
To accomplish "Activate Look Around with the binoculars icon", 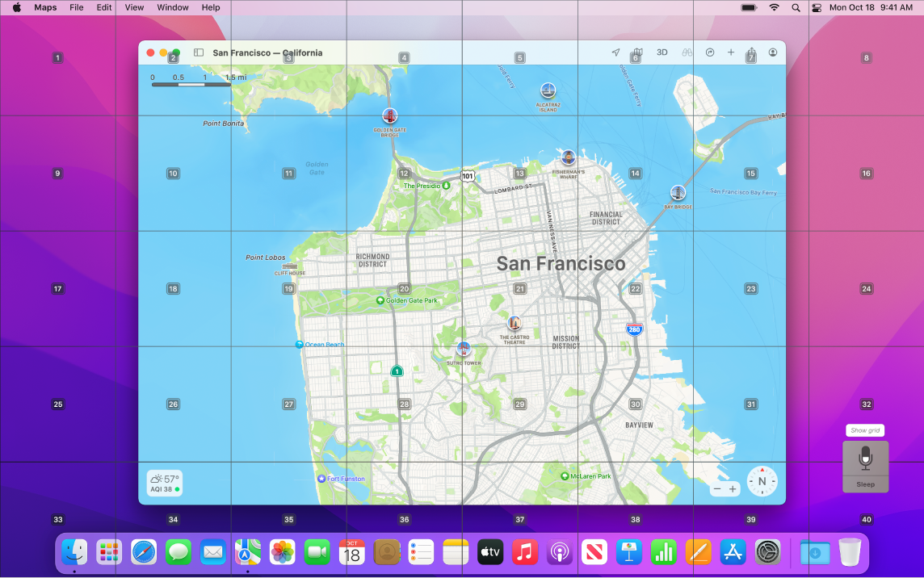I will click(x=686, y=52).
